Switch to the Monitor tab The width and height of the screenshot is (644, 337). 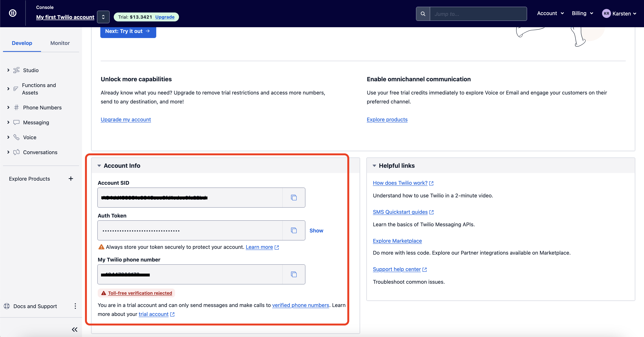pos(60,43)
